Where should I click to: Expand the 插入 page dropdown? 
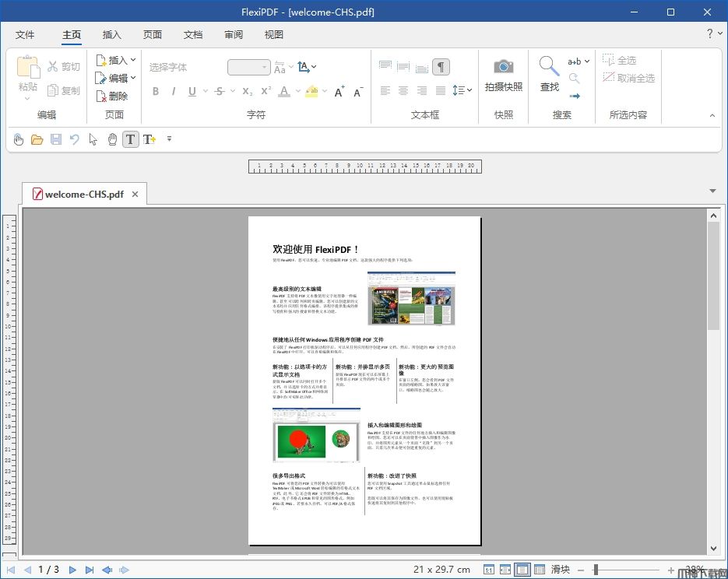pyautogui.click(x=133, y=60)
